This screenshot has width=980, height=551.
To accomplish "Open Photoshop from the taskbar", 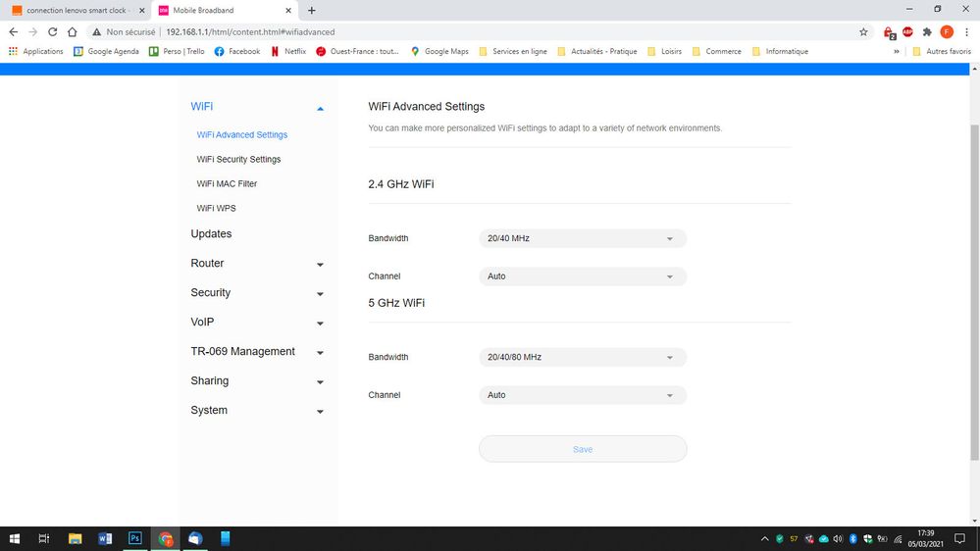I will click(x=135, y=538).
